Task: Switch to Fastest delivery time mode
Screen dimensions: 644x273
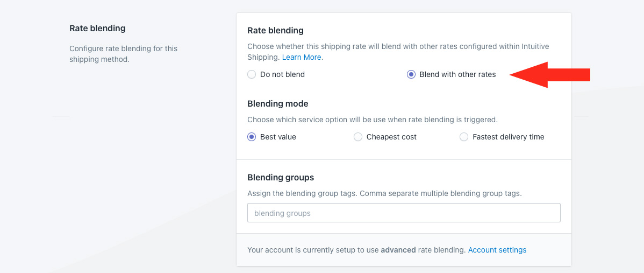Action: [464, 137]
